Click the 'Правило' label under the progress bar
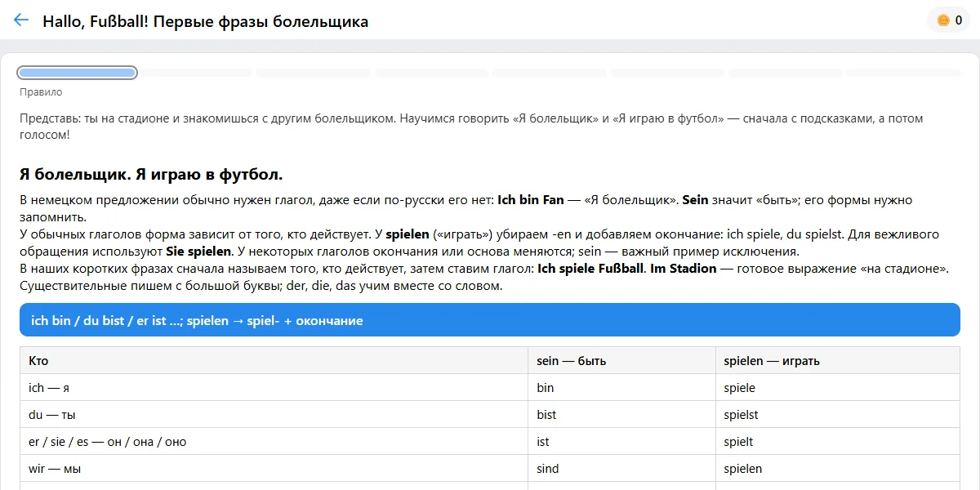Viewport: 980px width, 490px height. 41,92
